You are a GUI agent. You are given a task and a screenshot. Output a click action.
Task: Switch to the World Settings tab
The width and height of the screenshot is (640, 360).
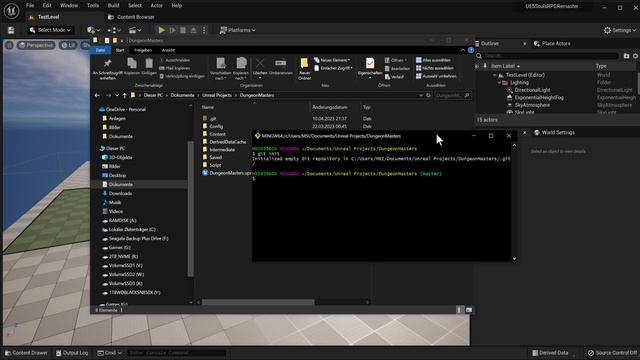554,133
